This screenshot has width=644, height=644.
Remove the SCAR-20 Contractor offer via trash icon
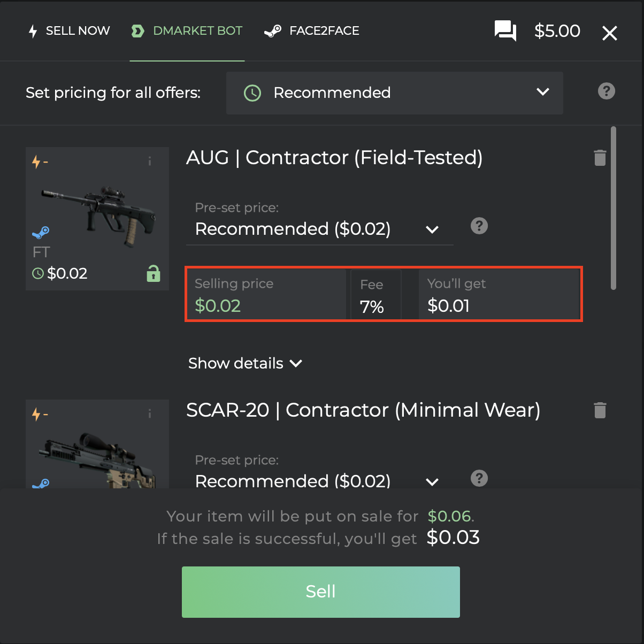[x=600, y=410]
